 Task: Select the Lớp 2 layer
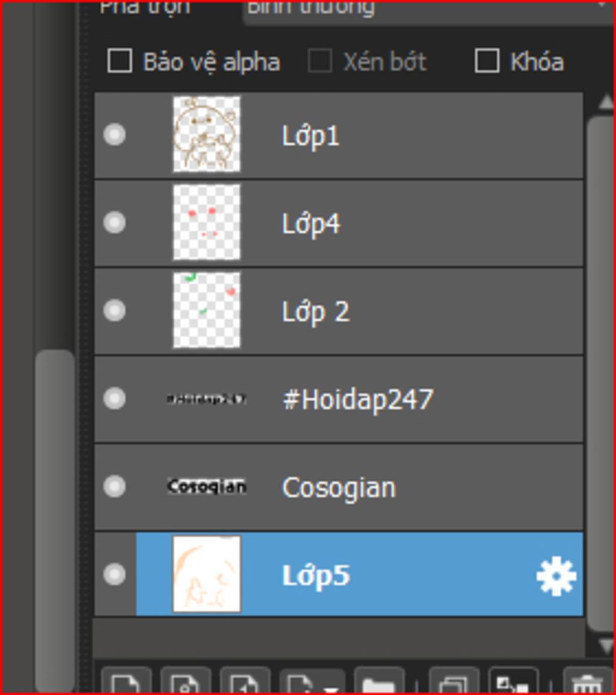point(339,311)
